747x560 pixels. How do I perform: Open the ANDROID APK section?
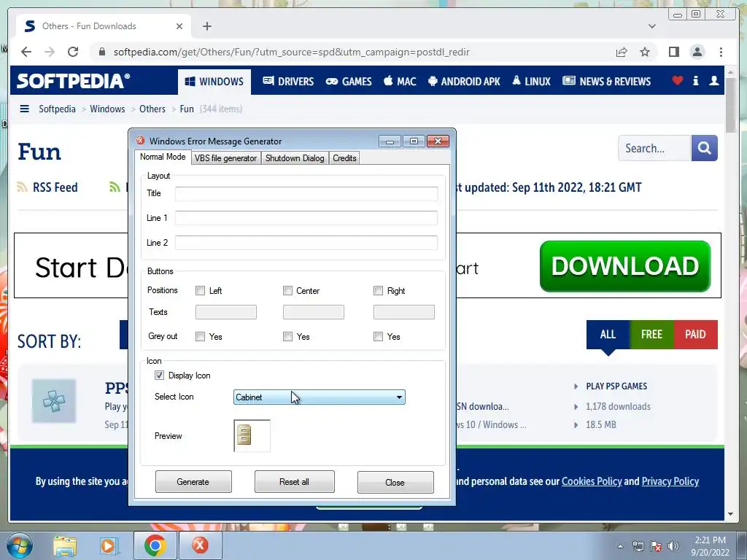(x=464, y=82)
